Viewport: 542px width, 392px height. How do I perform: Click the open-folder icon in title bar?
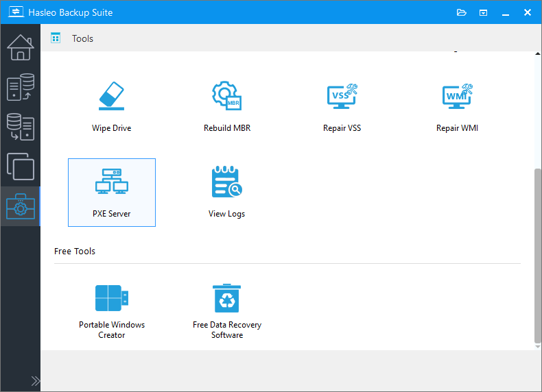tap(462, 12)
